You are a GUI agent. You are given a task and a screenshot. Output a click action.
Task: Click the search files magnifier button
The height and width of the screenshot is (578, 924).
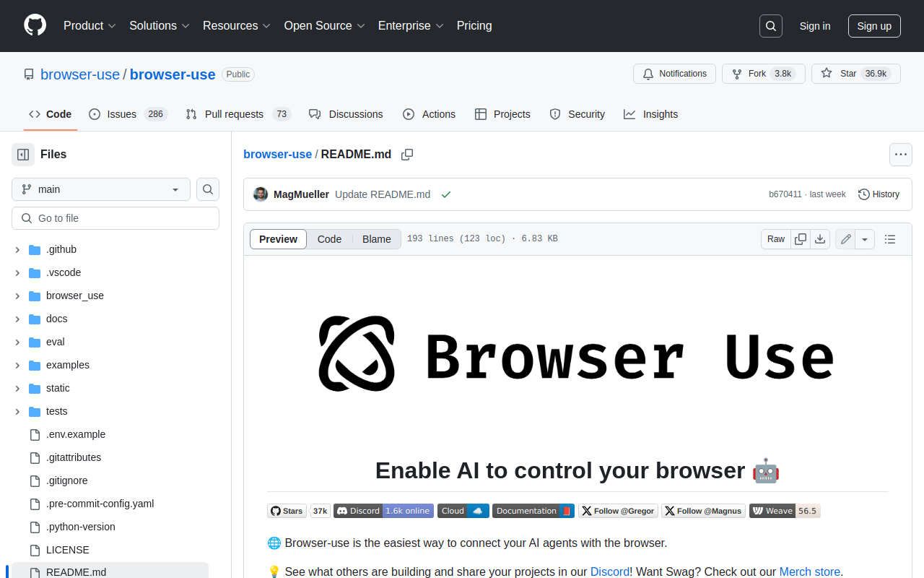[x=208, y=189]
